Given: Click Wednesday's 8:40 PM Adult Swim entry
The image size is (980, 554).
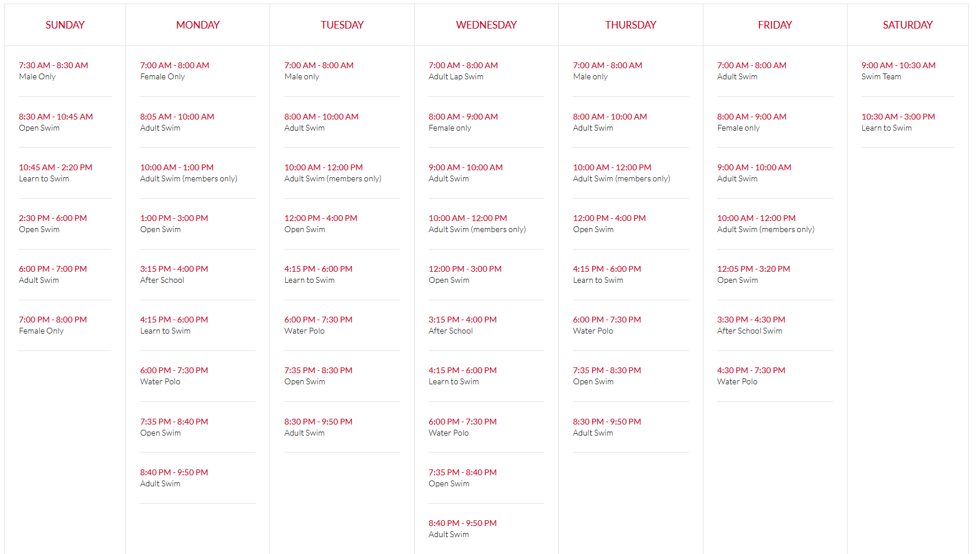Looking at the screenshot, I should [463, 528].
